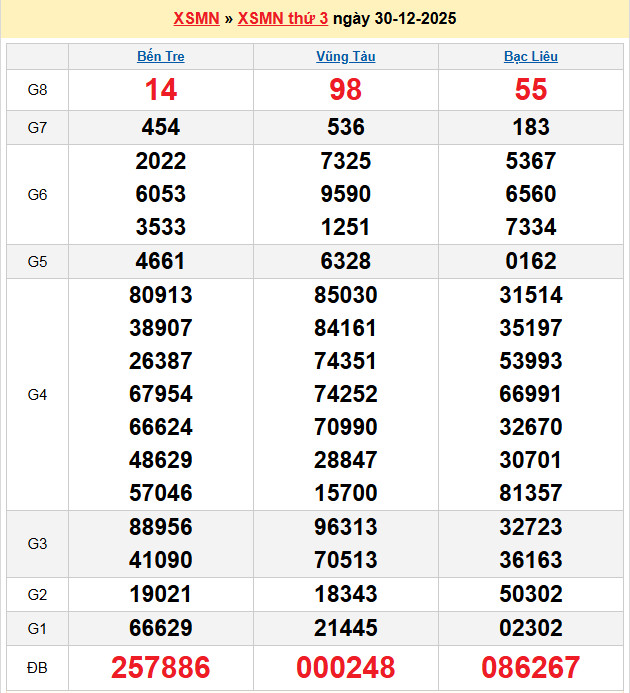The width and height of the screenshot is (630, 693).
Task: Click the red G8 number 98
Action: 345,90
